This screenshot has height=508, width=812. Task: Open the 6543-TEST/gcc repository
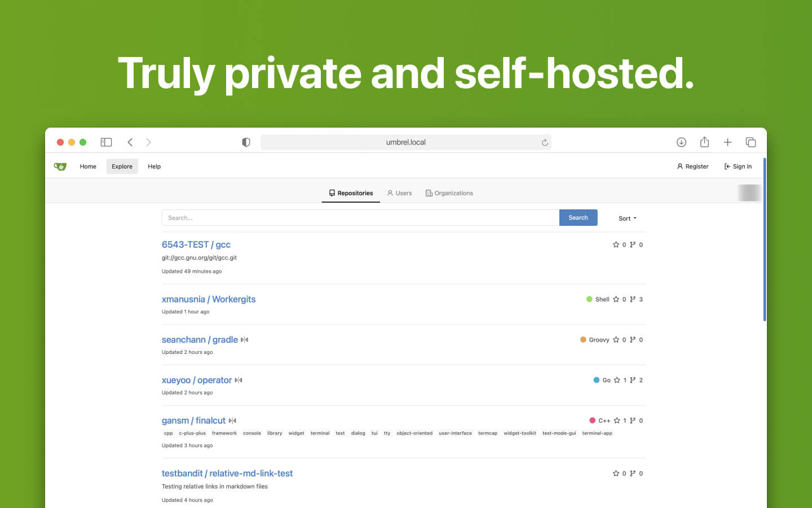[x=196, y=244]
